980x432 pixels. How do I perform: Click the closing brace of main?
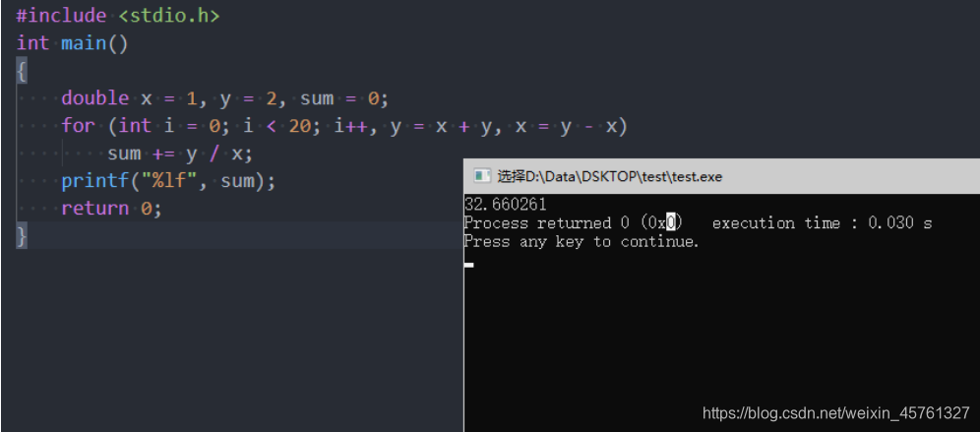click(x=22, y=236)
